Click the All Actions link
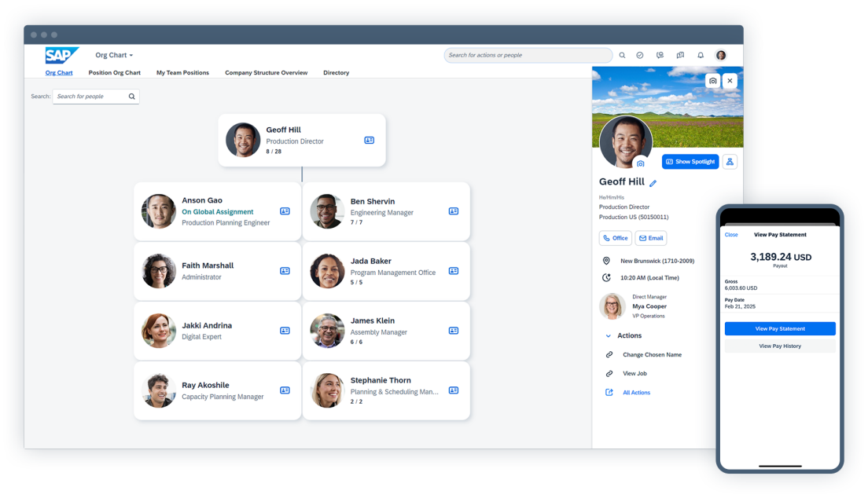This screenshot has height=498, width=868. [636, 393]
